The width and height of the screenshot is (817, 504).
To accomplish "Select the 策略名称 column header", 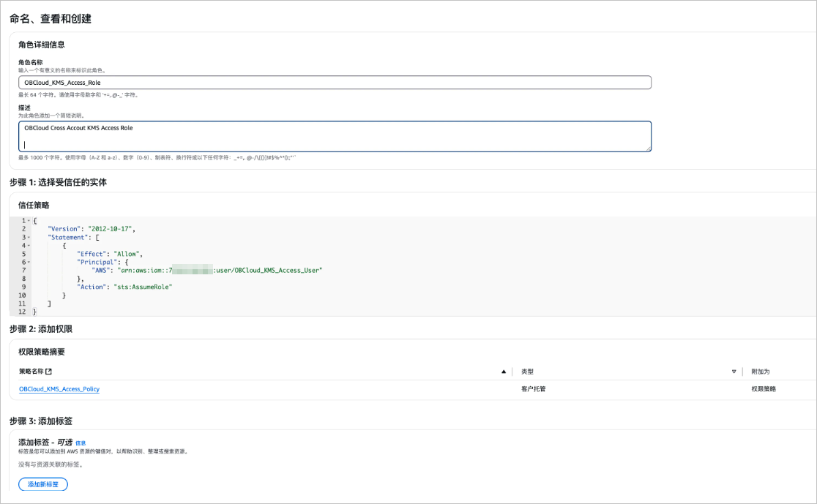I will tap(31, 371).
